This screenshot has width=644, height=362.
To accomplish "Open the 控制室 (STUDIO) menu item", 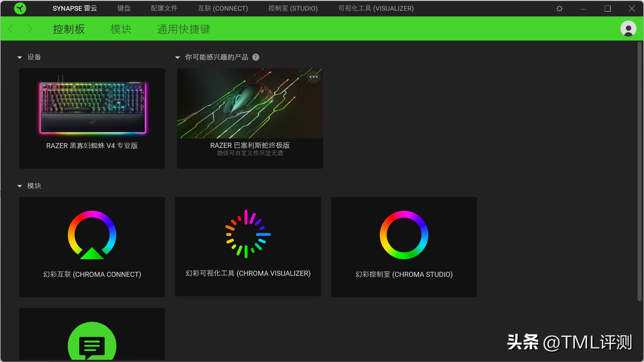I will pos(293,8).
